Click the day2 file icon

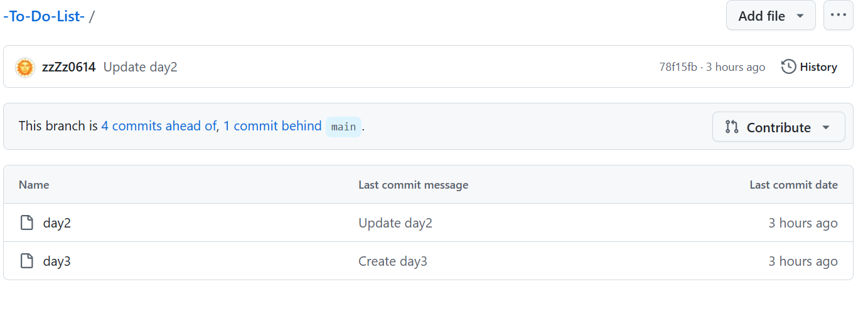(x=26, y=223)
